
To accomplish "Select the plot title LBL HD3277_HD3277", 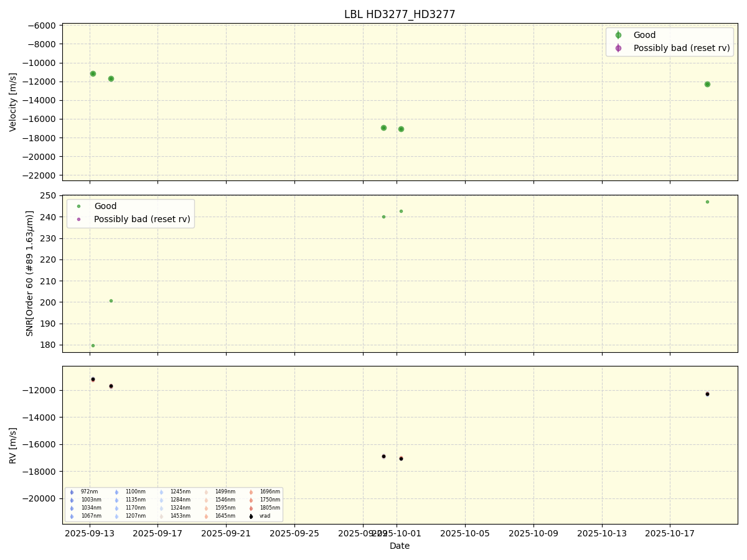I will 400,14.
